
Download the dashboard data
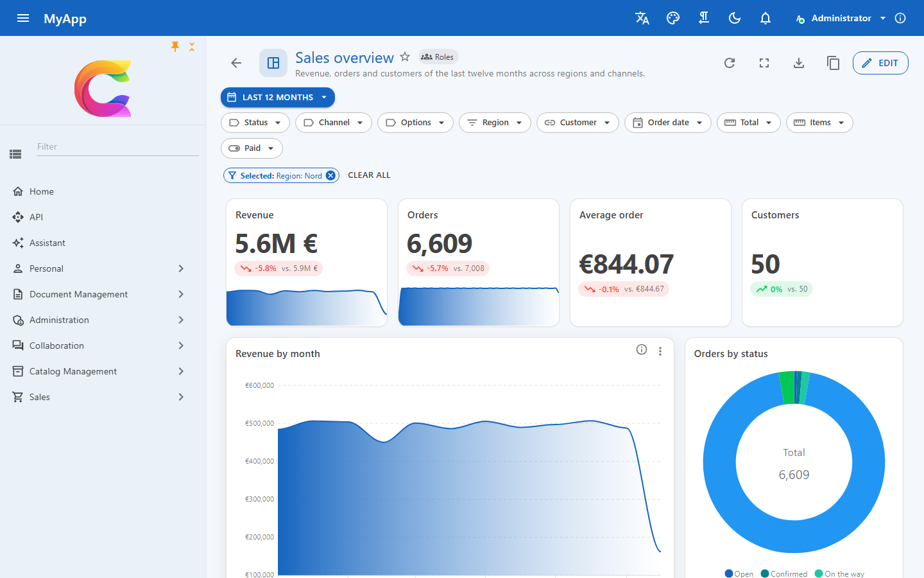pyautogui.click(x=799, y=63)
